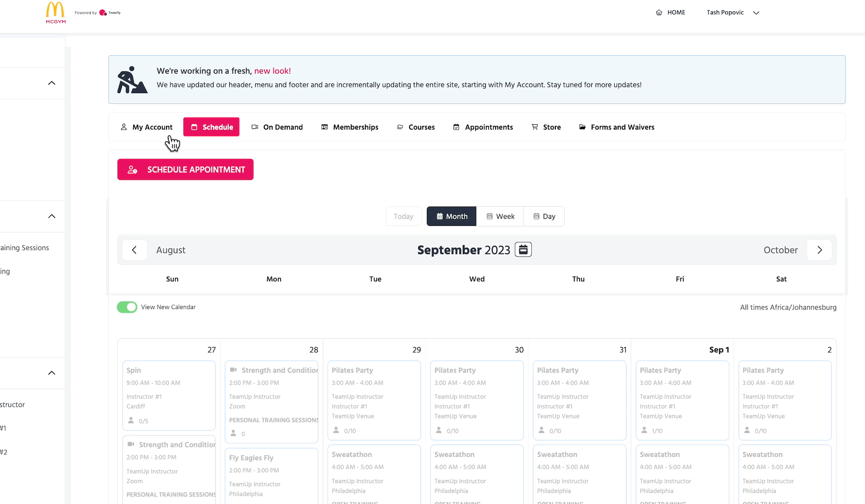Click the TeamUp powered-by logo
The height and width of the screenshot is (504, 865).
[110, 13]
